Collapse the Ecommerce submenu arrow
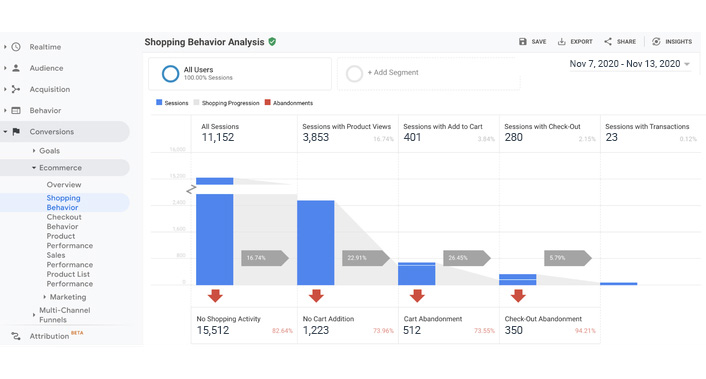The height and width of the screenshot is (379, 706). tap(34, 167)
